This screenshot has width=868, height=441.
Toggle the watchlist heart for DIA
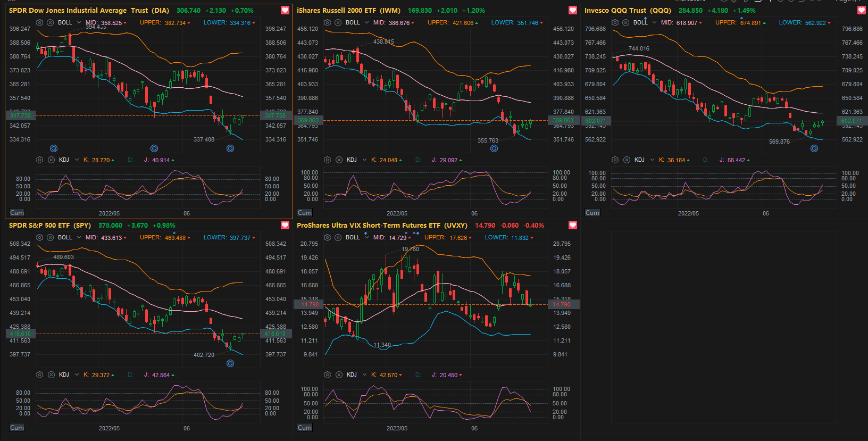point(285,10)
